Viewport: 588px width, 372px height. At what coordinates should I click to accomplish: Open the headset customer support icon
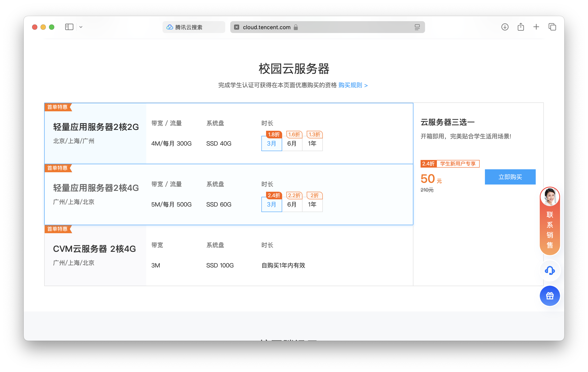549,270
